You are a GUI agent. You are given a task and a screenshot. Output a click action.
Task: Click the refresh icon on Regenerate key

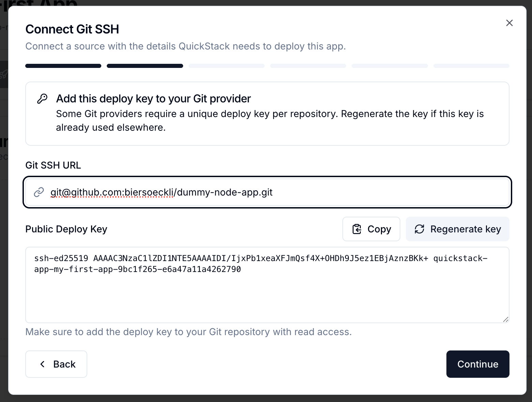[419, 229]
